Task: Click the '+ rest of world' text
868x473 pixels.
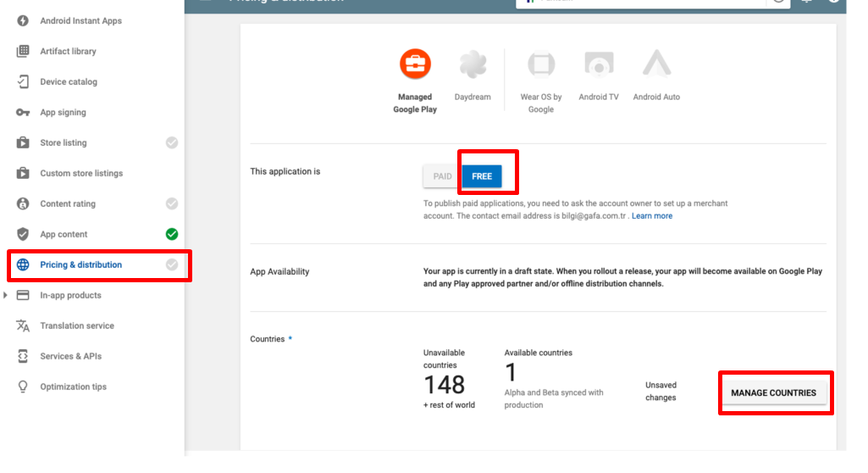Action: [x=449, y=405]
